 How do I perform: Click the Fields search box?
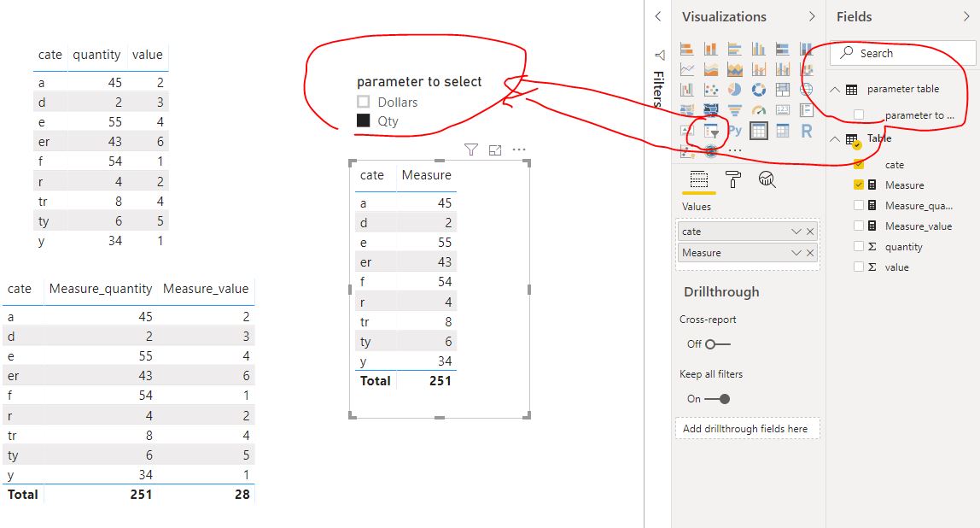pyautogui.click(x=902, y=53)
